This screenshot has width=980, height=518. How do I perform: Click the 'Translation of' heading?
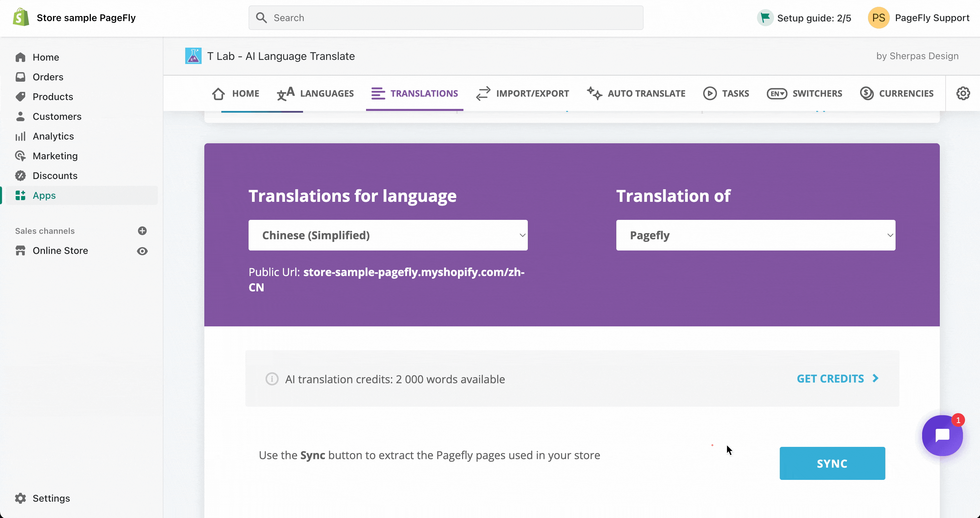[674, 196]
